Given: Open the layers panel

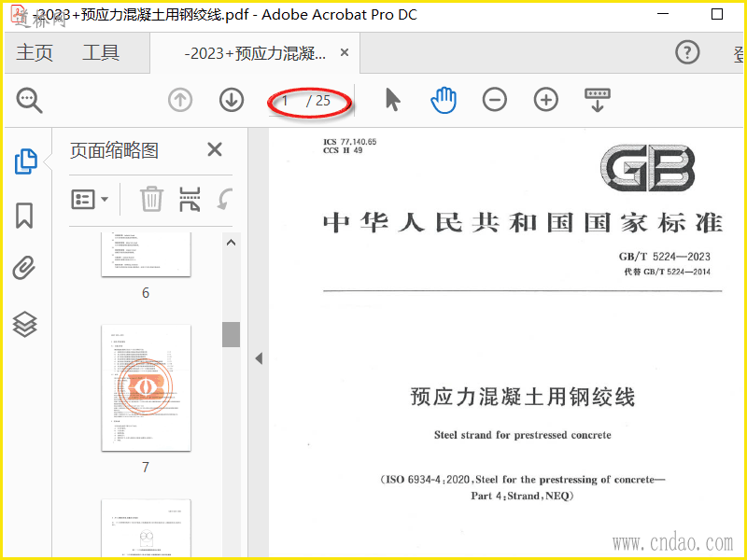Looking at the screenshot, I should [24, 324].
